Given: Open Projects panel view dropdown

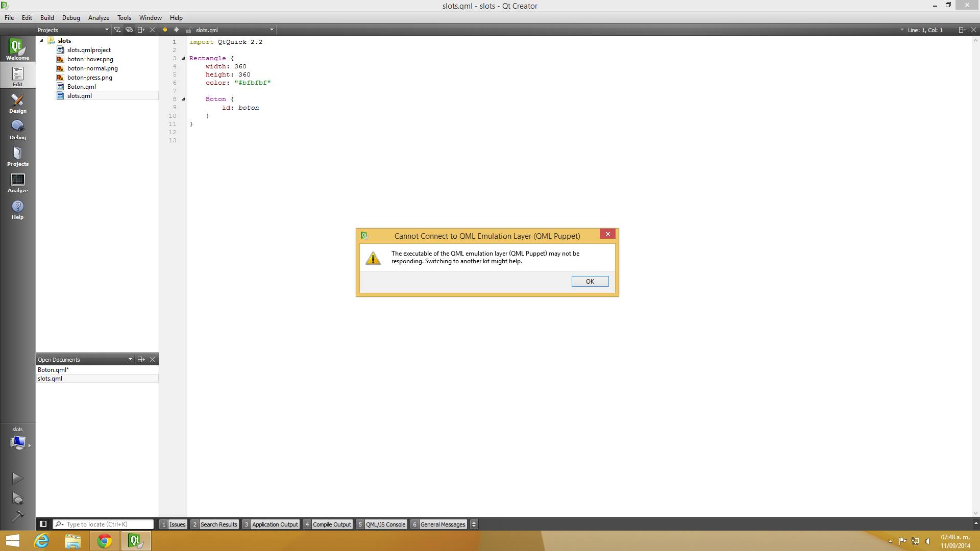Looking at the screenshot, I should pyautogui.click(x=107, y=30).
